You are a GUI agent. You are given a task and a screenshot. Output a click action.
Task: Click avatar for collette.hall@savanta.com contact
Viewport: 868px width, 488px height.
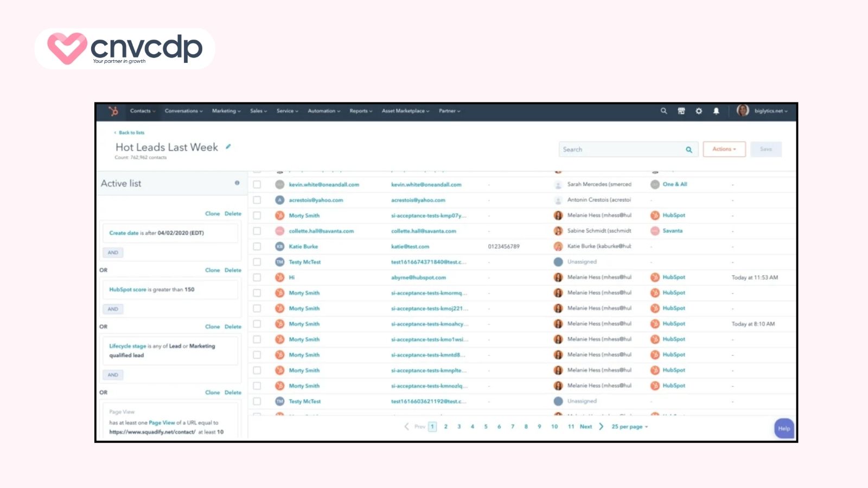point(280,231)
